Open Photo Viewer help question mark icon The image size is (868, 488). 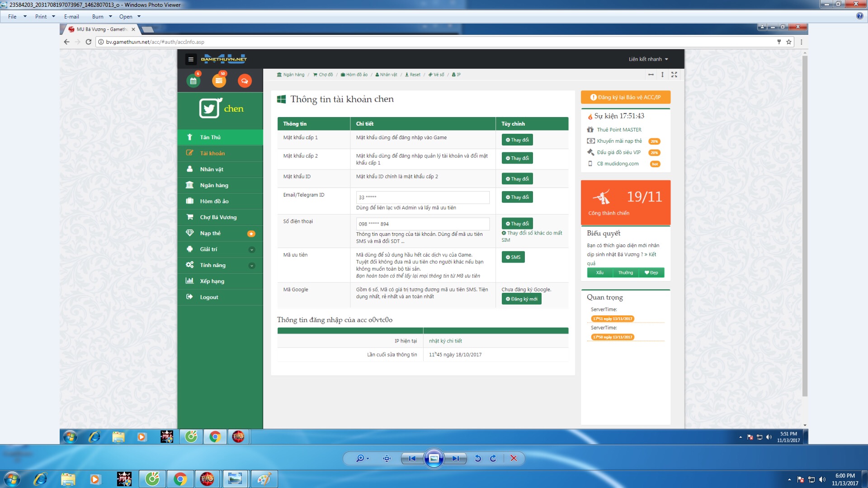point(859,16)
